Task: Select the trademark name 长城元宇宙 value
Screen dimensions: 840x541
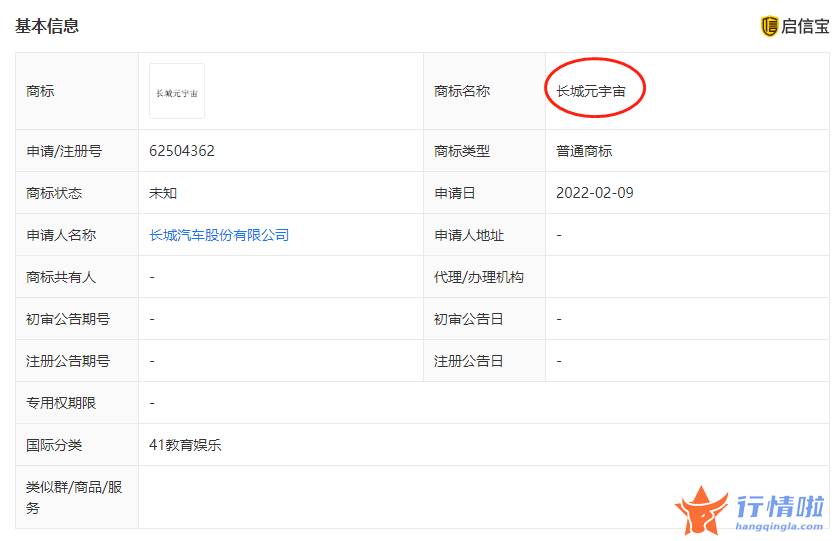Action: (x=591, y=91)
